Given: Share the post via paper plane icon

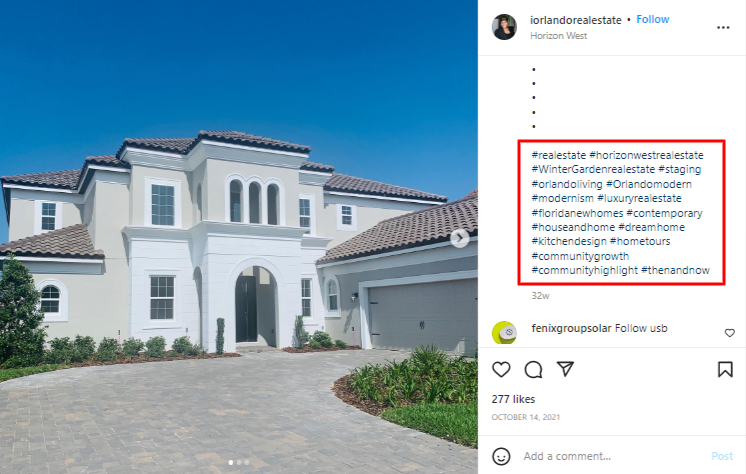Looking at the screenshot, I should tap(565, 369).
